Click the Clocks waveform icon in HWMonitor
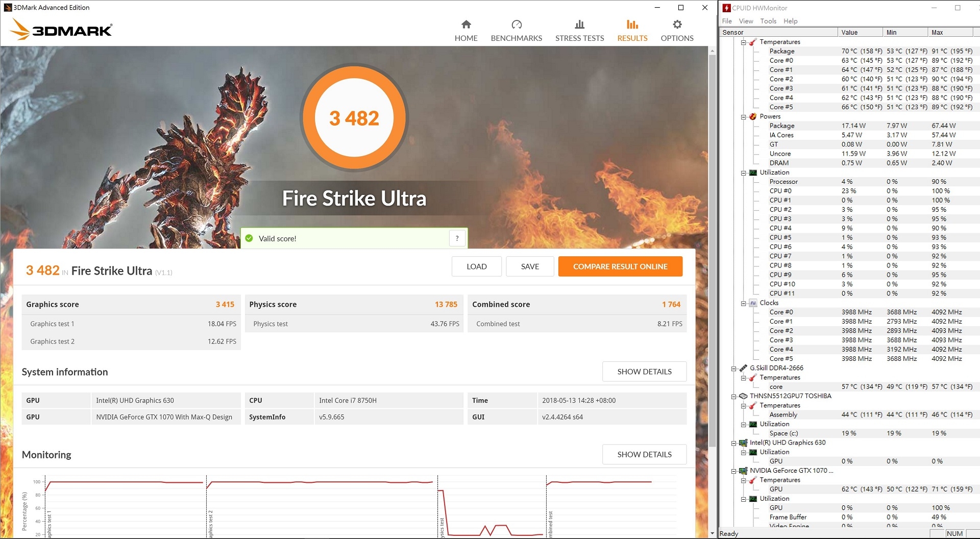 (753, 303)
